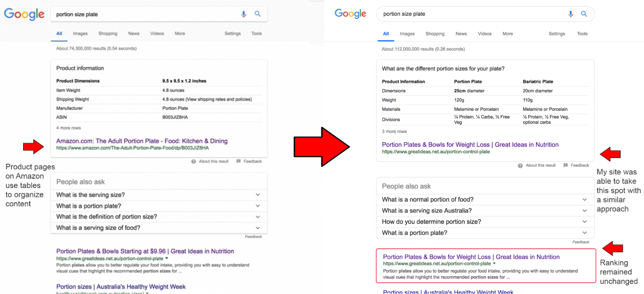Select All tab on left page

tap(59, 33)
